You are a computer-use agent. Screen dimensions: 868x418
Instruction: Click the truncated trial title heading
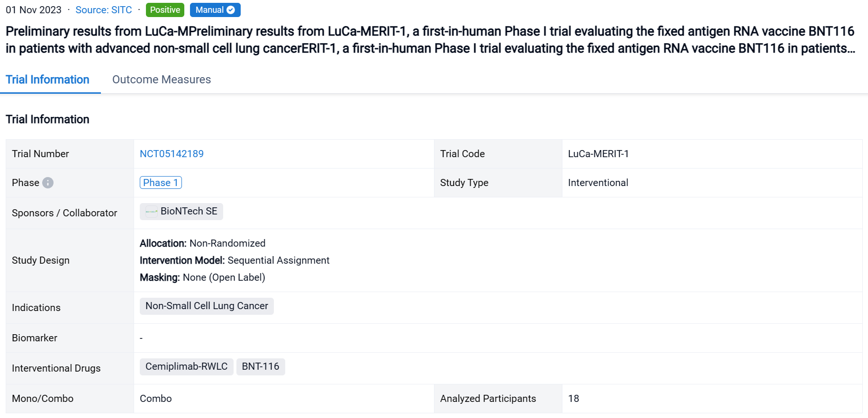(430, 40)
